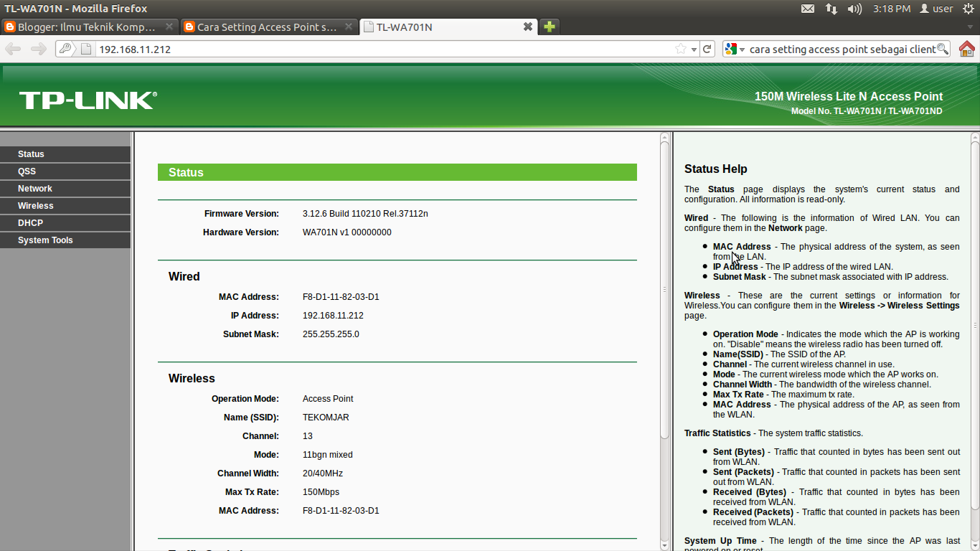
Task: Close the Blogger Ilmu Teknik tab
Action: click(x=169, y=27)
